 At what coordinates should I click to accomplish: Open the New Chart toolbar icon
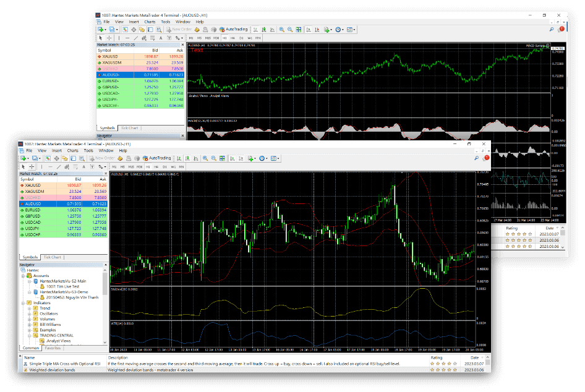[22, 158]
